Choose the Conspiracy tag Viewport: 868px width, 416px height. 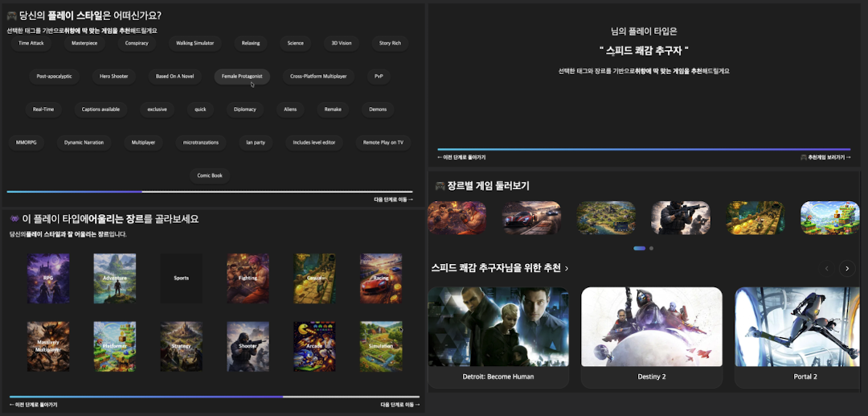137,43
